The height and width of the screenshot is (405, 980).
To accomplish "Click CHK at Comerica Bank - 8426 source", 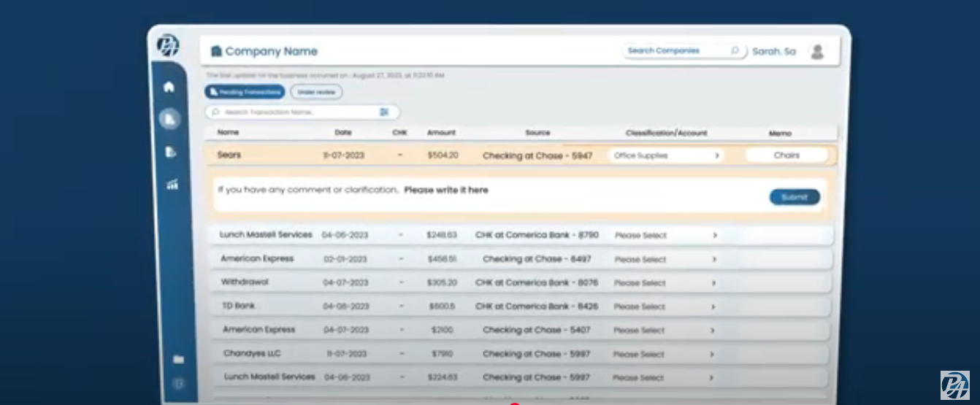I will [537, 306].
